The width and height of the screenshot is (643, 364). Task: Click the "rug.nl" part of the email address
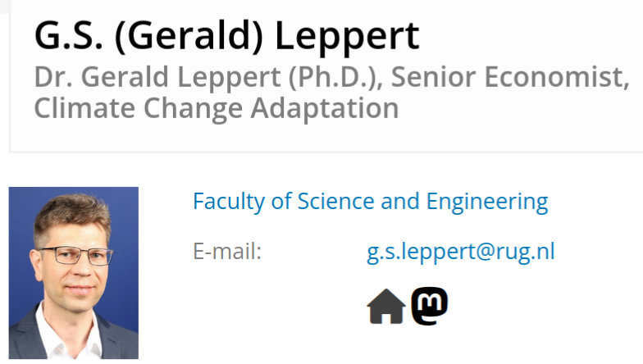[x=524, y=251]
